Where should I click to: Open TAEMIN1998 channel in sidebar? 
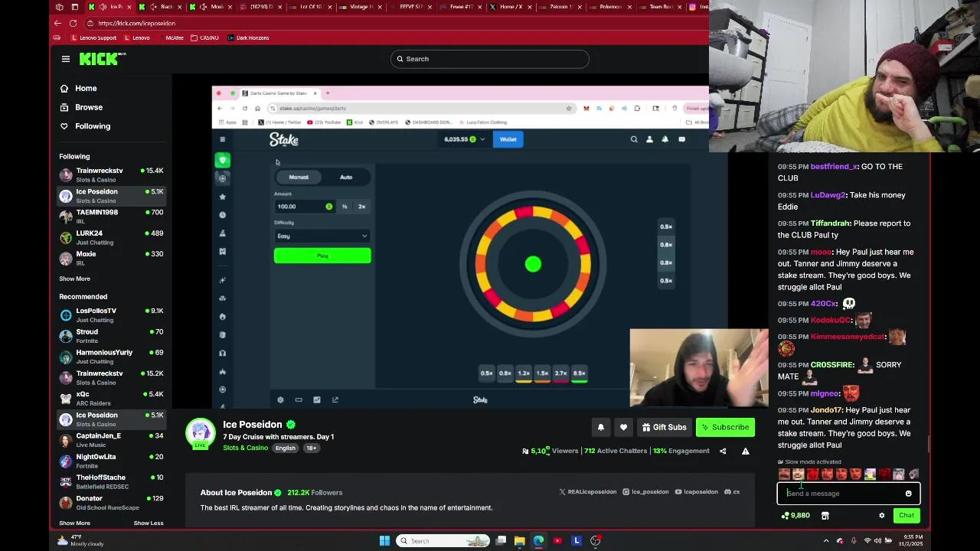click(112, 217)
